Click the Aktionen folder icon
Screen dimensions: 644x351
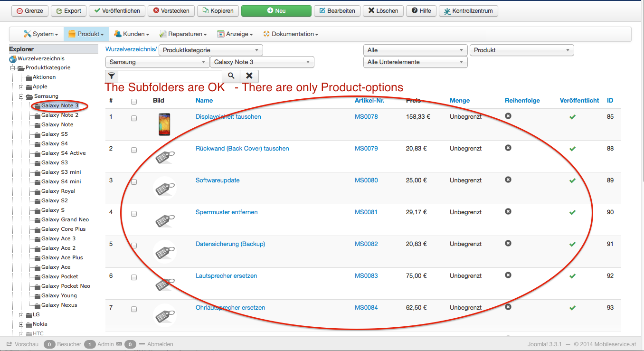tap(29, 77)
